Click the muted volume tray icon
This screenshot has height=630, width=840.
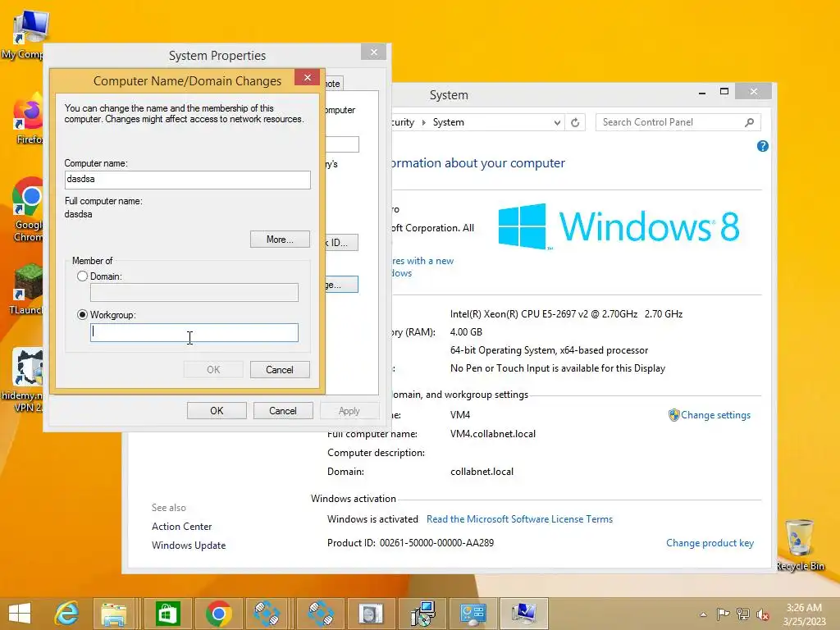tap(762, 614)
